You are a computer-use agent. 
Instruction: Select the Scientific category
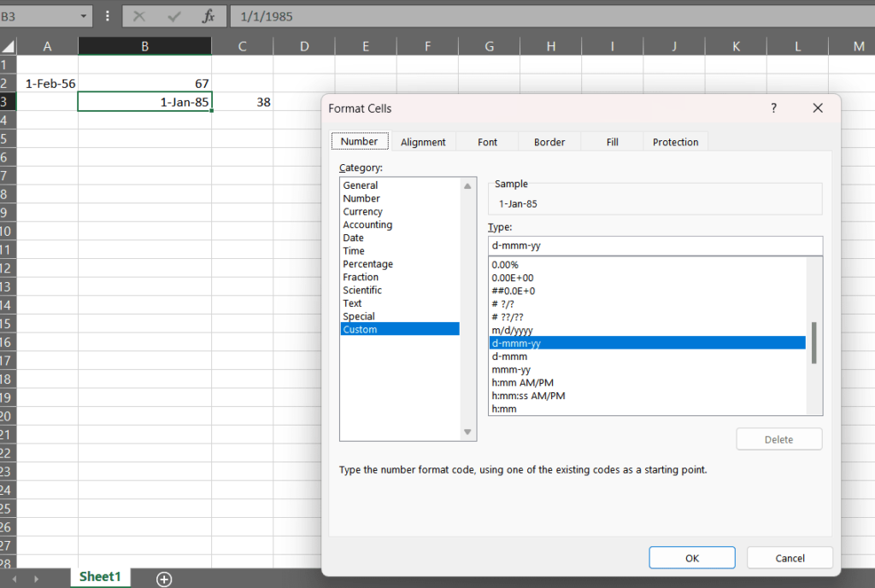coord(400,290)
